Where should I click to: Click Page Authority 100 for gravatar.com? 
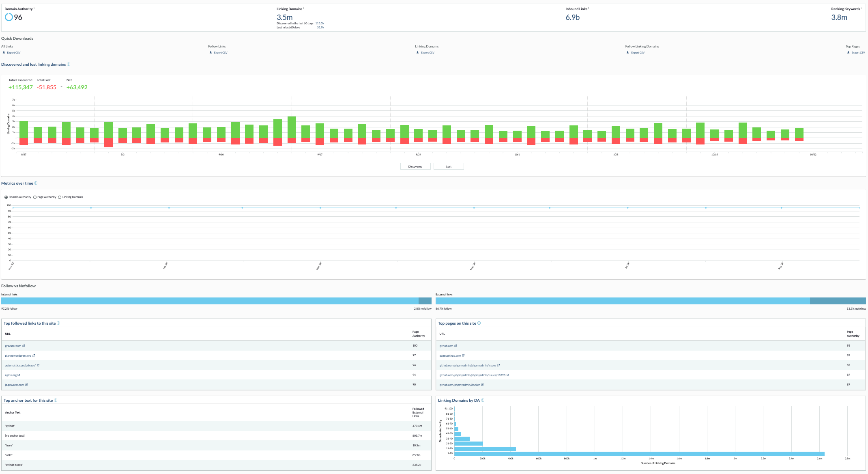415,346
